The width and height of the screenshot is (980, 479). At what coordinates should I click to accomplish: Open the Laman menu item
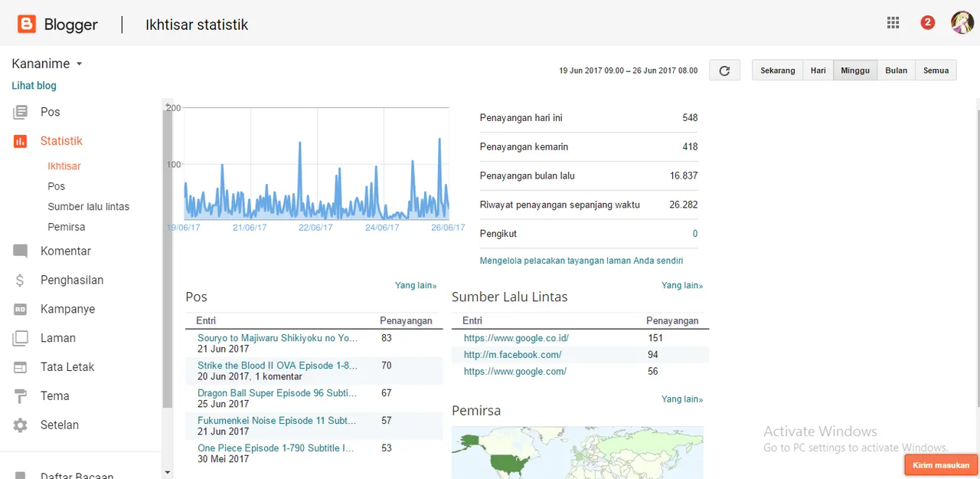(58, 338)
